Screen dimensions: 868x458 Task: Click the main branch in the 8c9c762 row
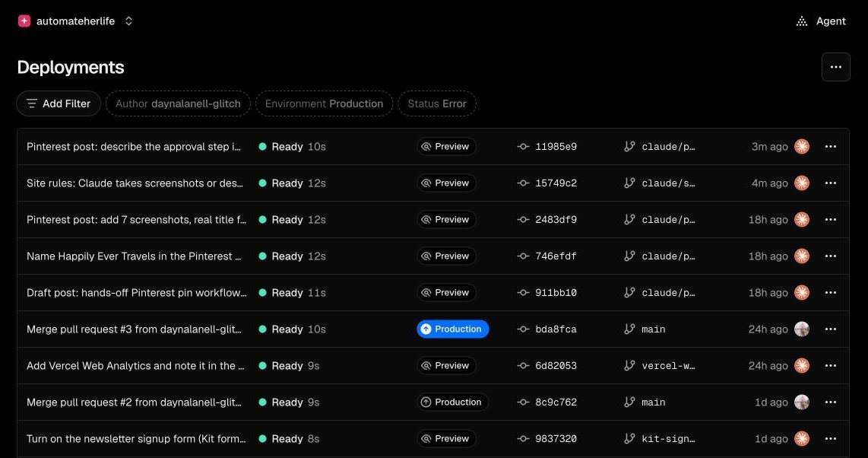coord(653,402)
